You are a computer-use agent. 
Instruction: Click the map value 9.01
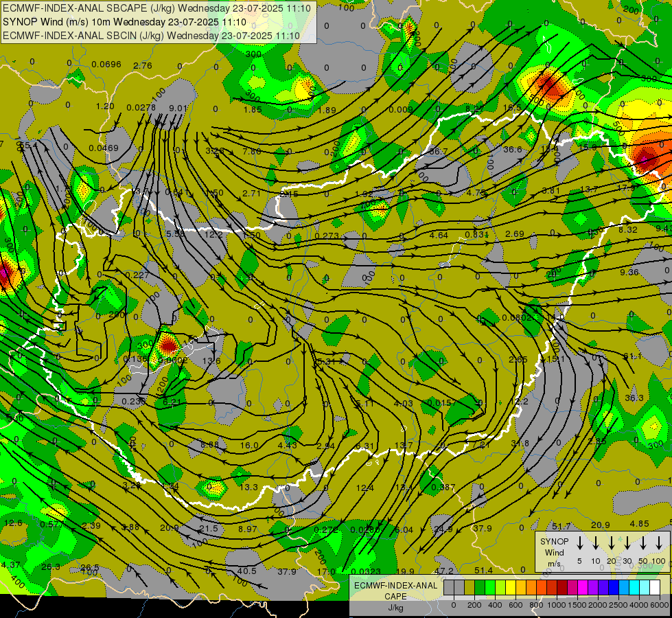178,108
